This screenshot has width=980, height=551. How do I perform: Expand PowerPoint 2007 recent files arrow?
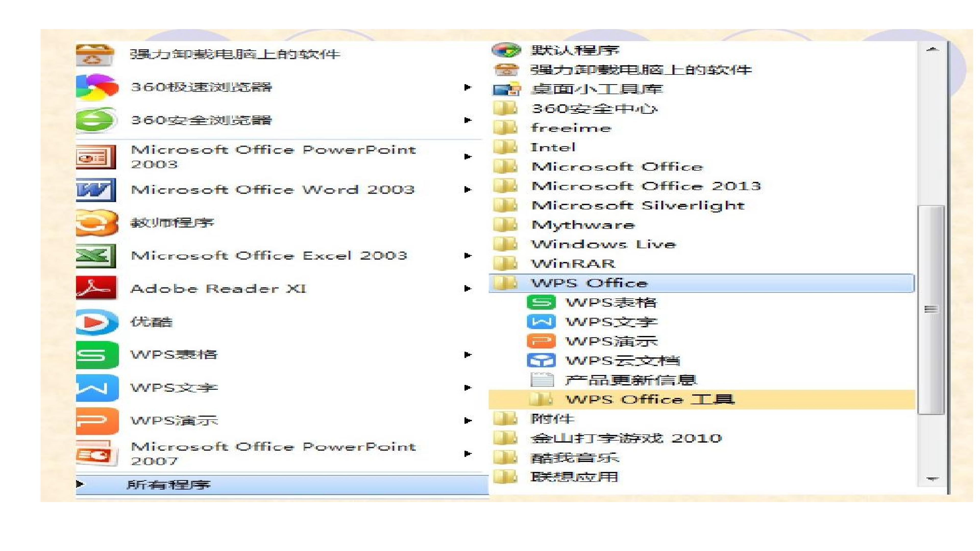click(x=468, y=454)
